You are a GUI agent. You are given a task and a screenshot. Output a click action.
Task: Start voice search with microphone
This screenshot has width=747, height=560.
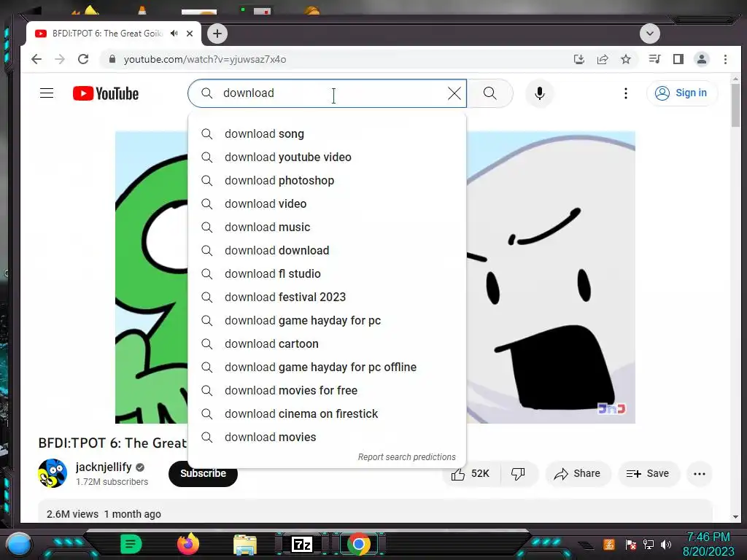[539, 93]
